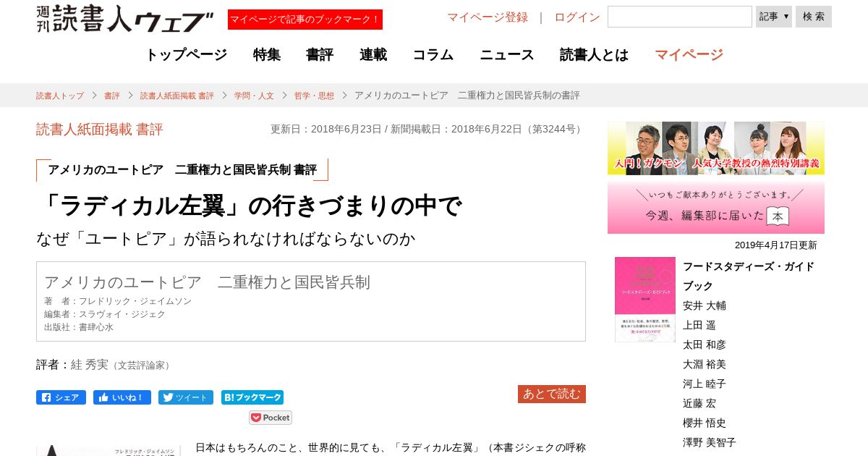868x456 pixels.
Task: Click author フレドリック・ジェイムソン
Action: (135, 301)
